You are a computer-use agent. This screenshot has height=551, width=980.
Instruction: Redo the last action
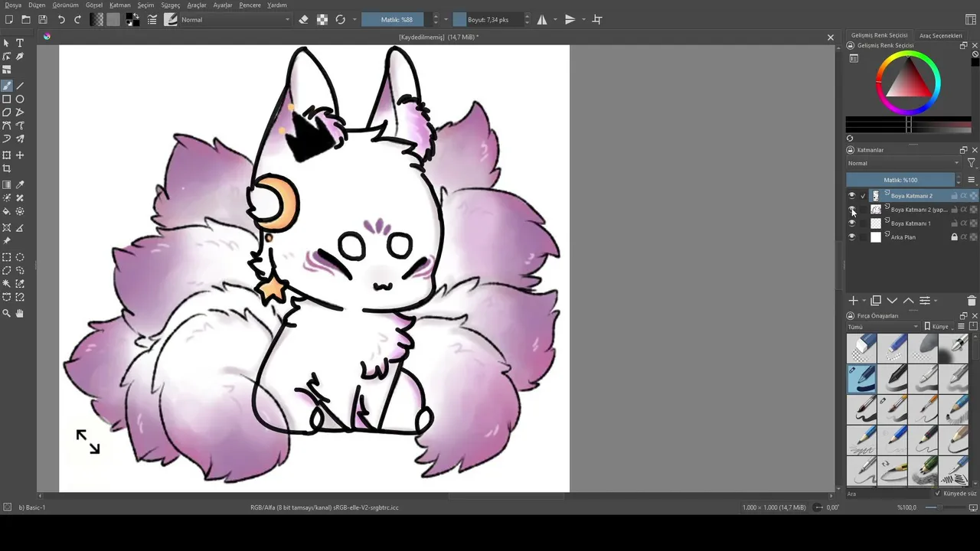[77, 19]
